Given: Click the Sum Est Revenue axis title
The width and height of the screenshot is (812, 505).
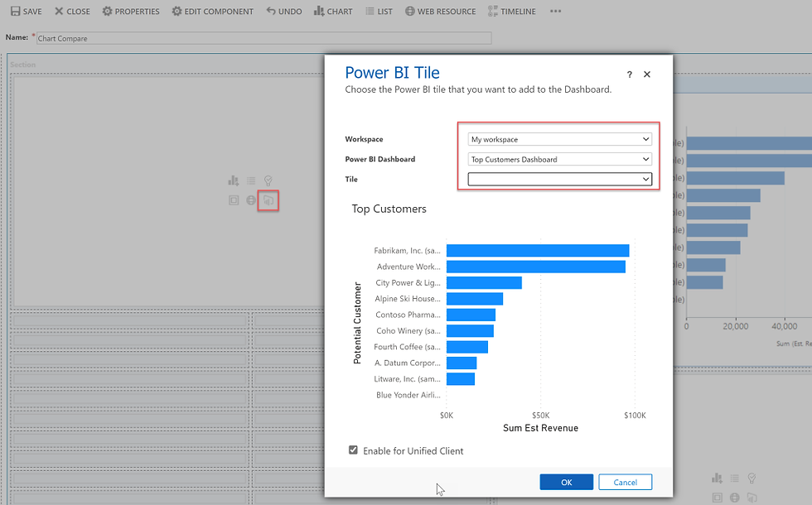Looking at the screenshot, I should tap(540, 428).
